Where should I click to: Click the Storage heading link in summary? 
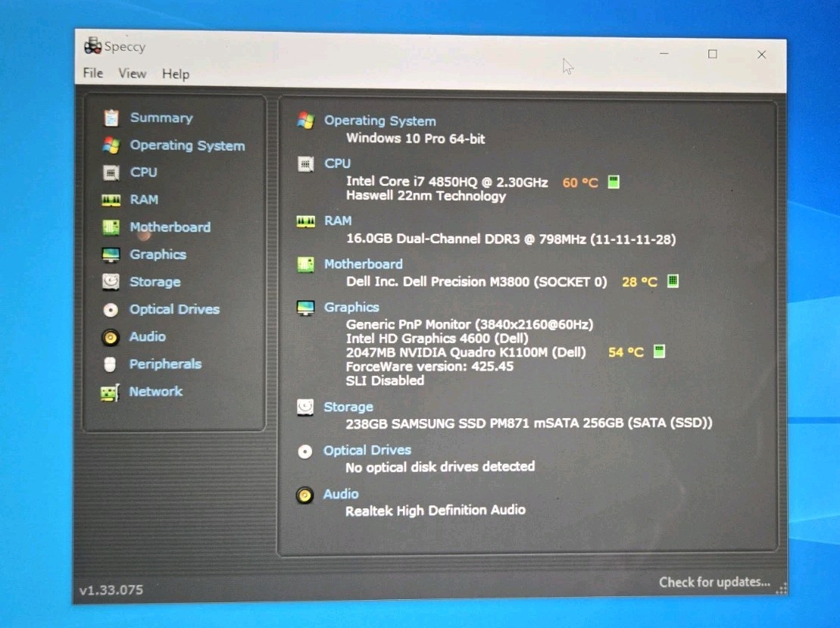(x=348, y=408)
